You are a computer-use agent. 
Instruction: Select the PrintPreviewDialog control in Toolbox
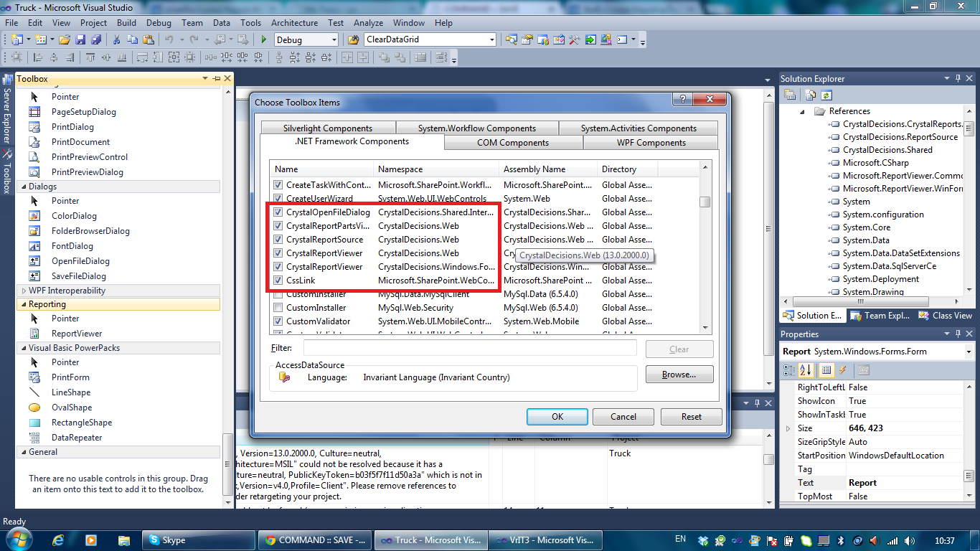[88, 172]
